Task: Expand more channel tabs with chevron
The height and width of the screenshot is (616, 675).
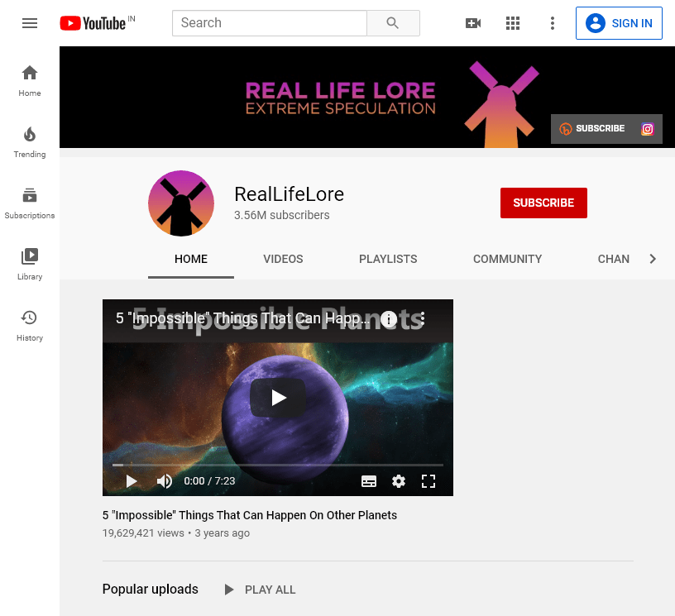Action: [653, 259]
